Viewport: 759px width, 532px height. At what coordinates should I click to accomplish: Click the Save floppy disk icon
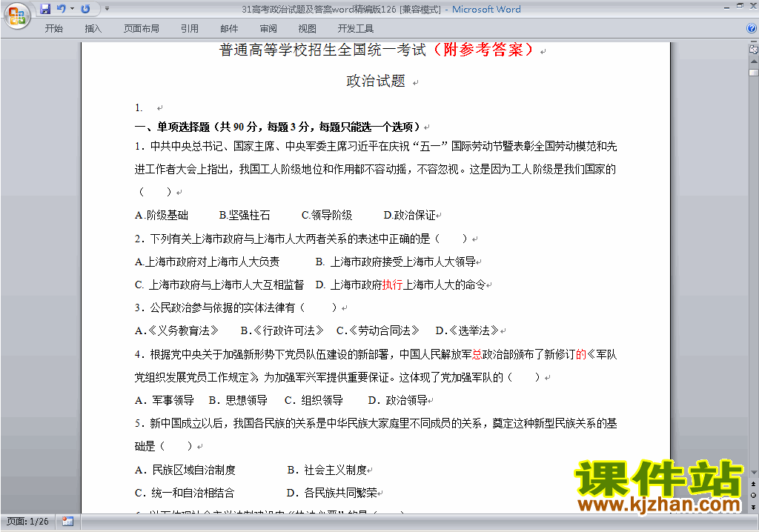pos(45,9)
